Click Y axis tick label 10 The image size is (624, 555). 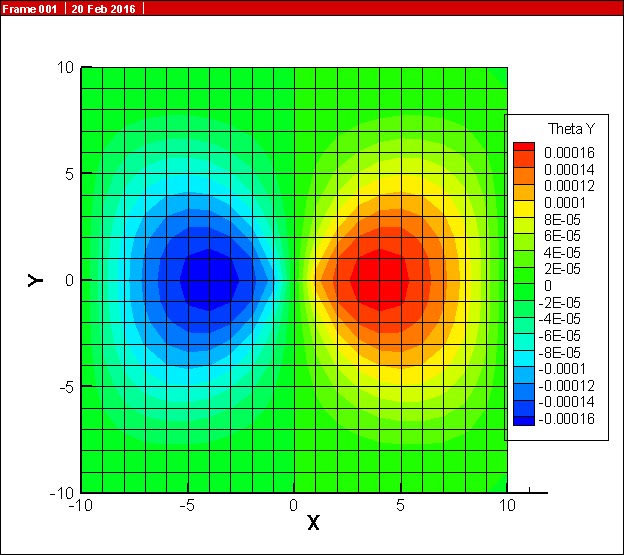[x=65, y=67]
